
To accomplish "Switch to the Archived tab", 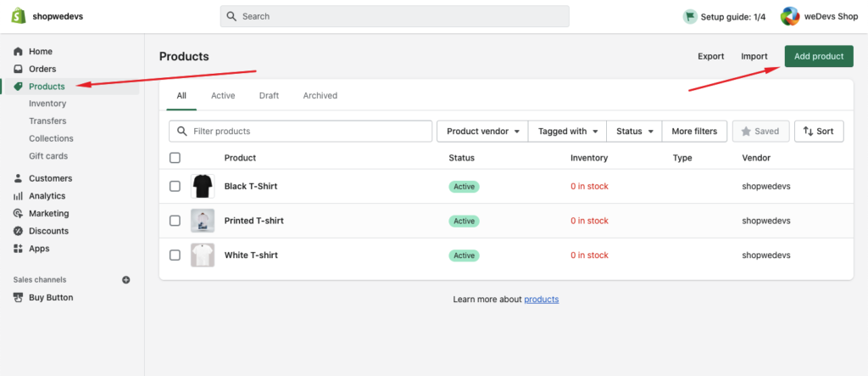I will 320,96.
